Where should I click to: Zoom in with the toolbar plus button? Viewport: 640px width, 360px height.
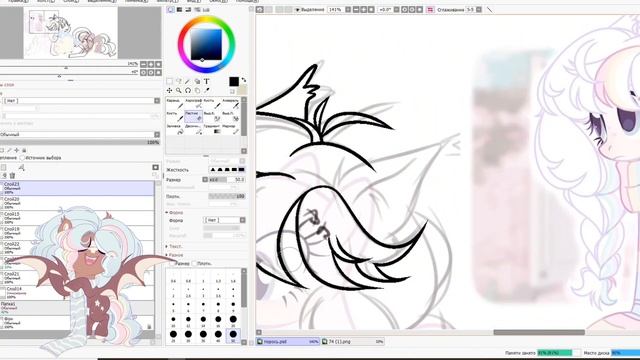click(363, 9)
